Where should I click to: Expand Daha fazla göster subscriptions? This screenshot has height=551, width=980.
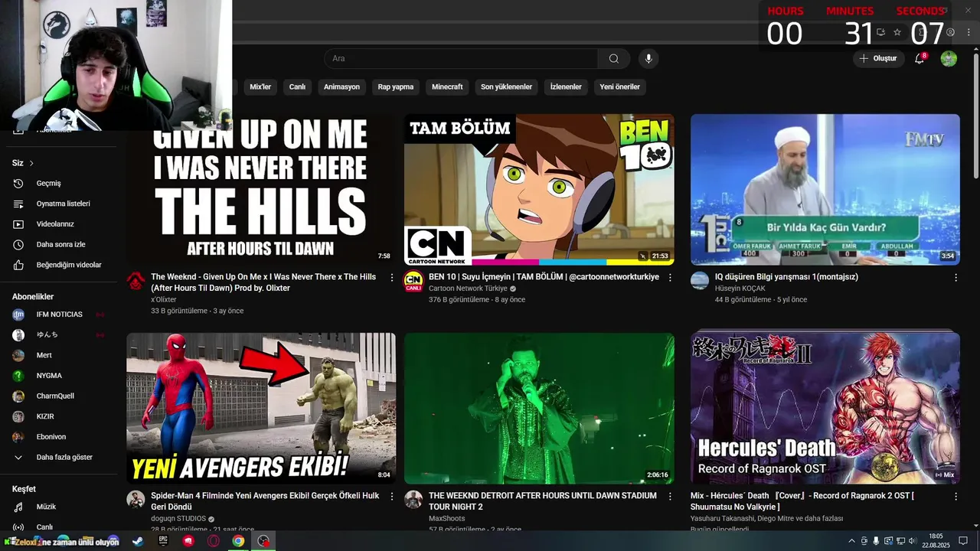click(61, 458)
